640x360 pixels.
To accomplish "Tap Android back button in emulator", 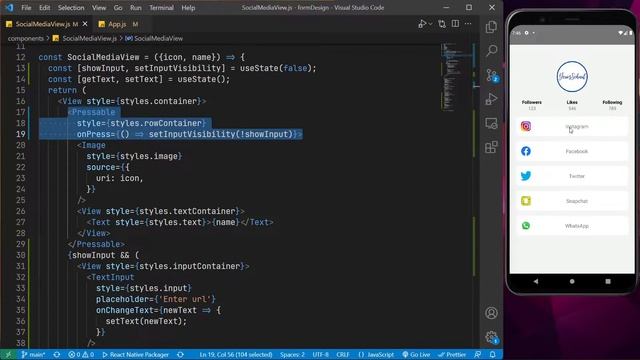I will coord(536,281).
